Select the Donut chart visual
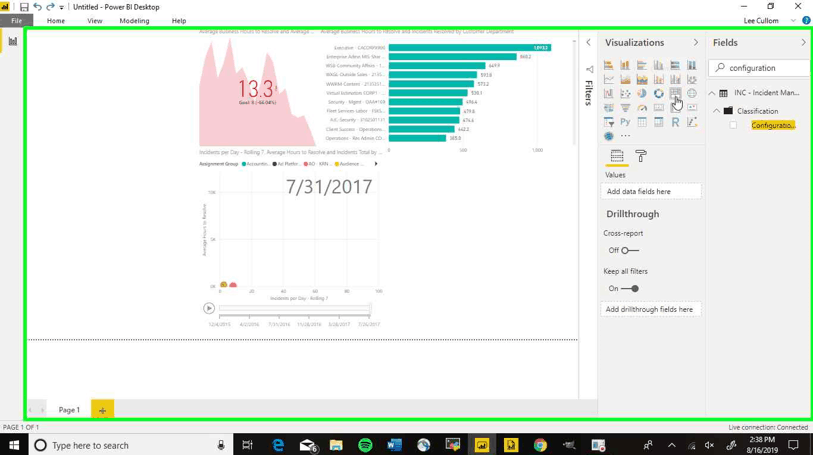Image resolution: width=814 pixels, height=455 pixels. (x=658, y=93)
